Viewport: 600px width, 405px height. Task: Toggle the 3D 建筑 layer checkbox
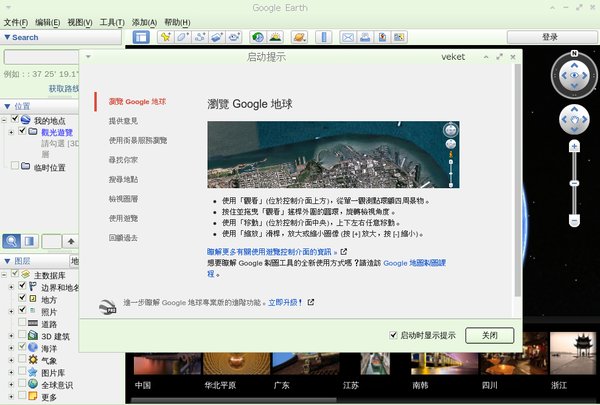pyautogui.click(x=21, y=336)
